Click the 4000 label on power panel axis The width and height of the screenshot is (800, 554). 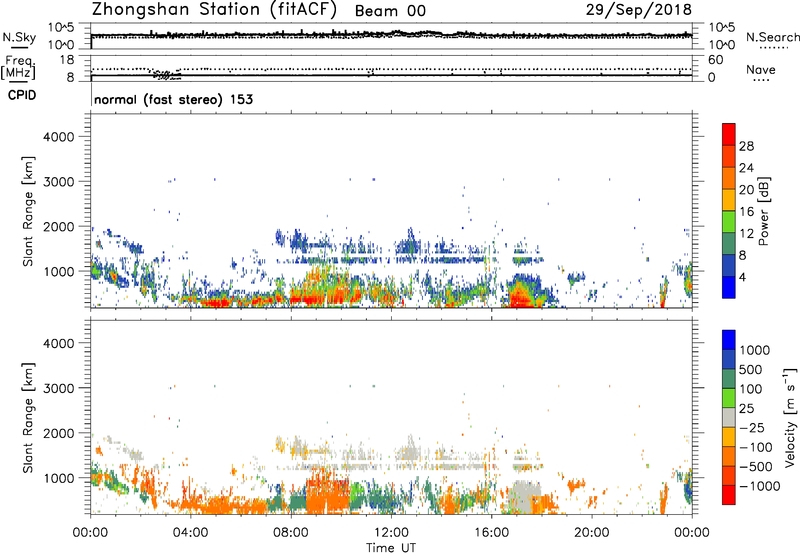58,137
